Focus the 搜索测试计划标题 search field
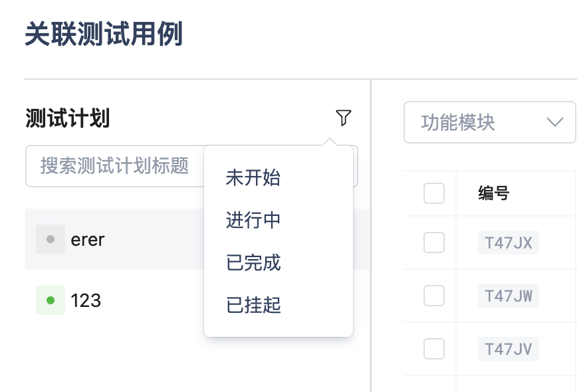This screenshot has width=577, height=392. pos(114,165)
